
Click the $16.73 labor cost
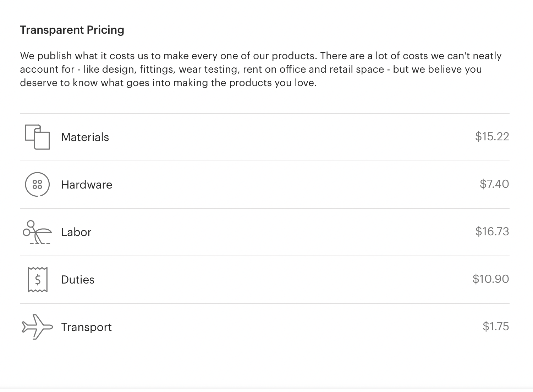point(492,231)
